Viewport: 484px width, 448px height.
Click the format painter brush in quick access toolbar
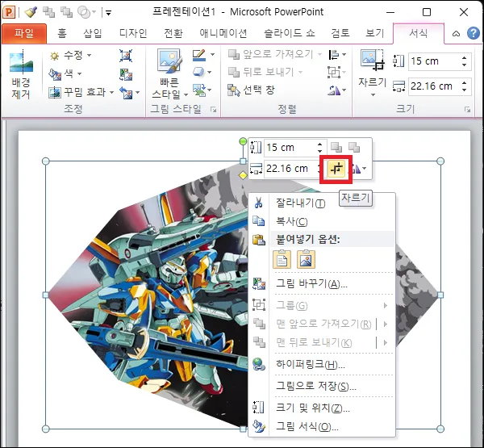(31, 12)
